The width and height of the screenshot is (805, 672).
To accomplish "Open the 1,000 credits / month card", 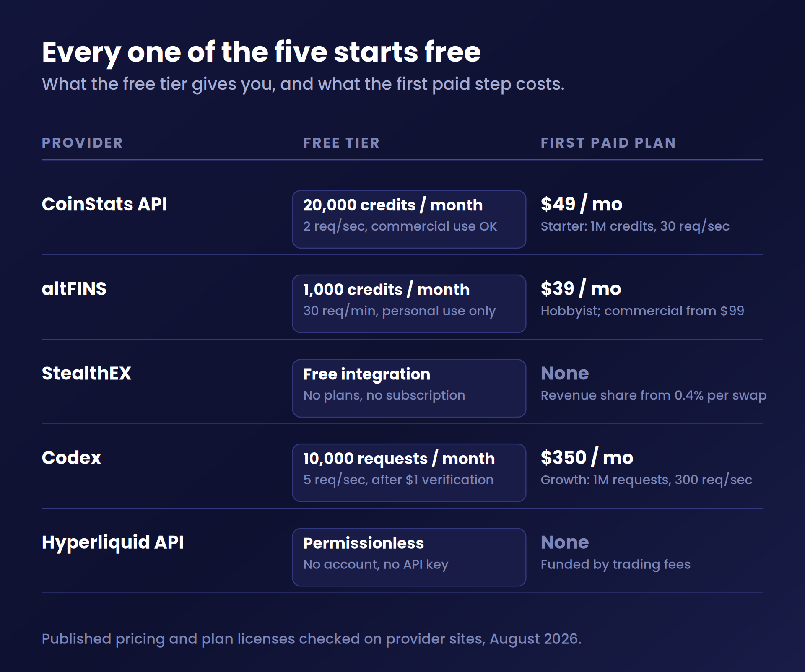I will pyautogui.click(x=409, y=304).
